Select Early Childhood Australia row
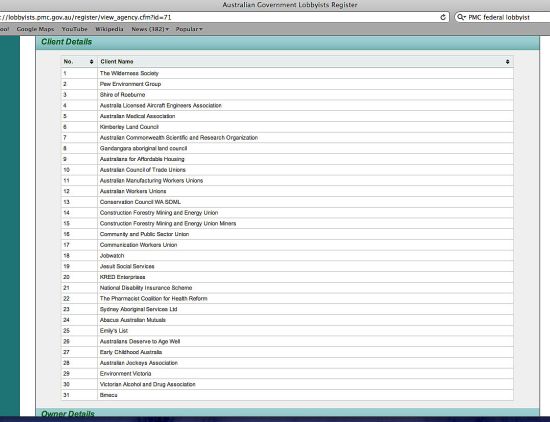The width and height of the screenshot is (550, 422). click(287, 352)
